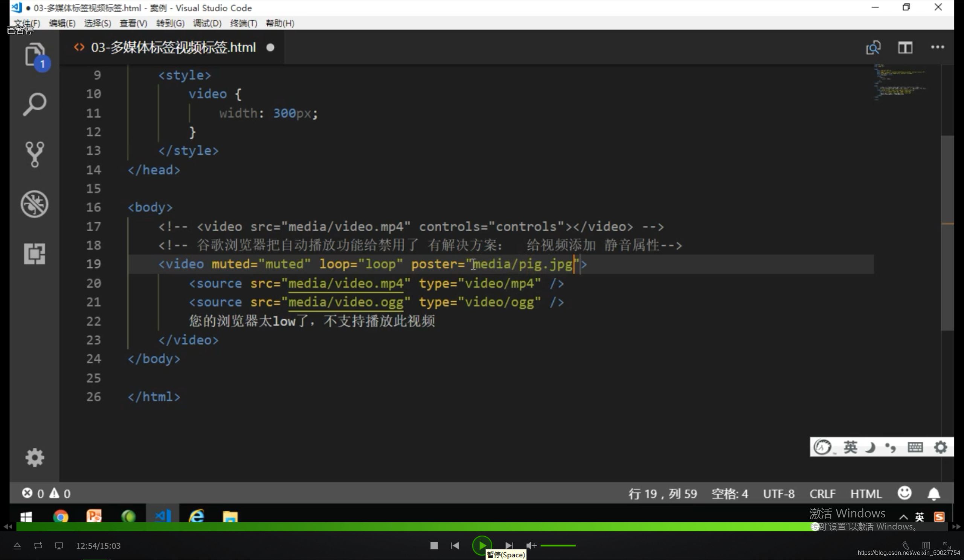Click the errors and warnings count in status bar
Screen dimensions: 964x560
pyautogui.click(x=46, y=493)
